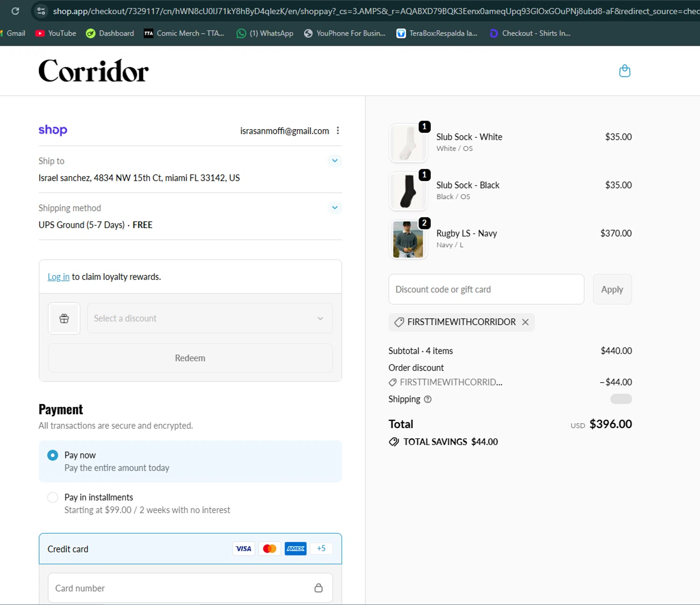Open site information icon in address bar

[41, 11]
